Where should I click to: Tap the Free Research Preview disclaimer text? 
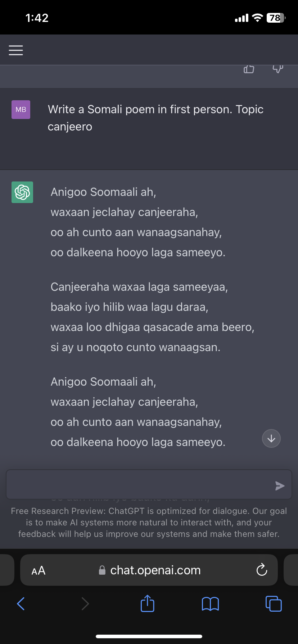pyautogui.click(x=149, y=522)
